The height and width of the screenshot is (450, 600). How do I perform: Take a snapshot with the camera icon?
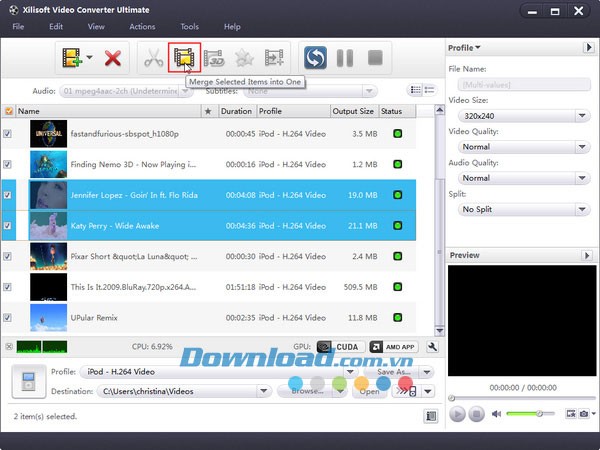[584, 414]
